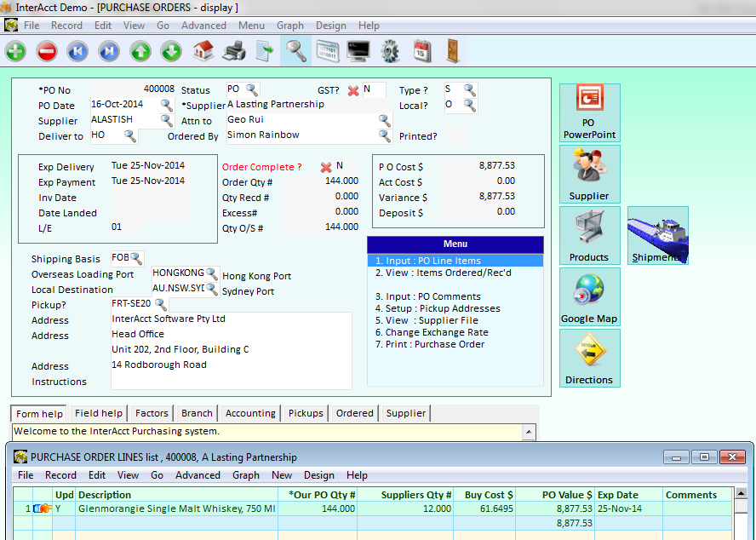The image size is (756, 540).
Task: Select menu item Input : PO Line Items
Action: coord(455,261)
